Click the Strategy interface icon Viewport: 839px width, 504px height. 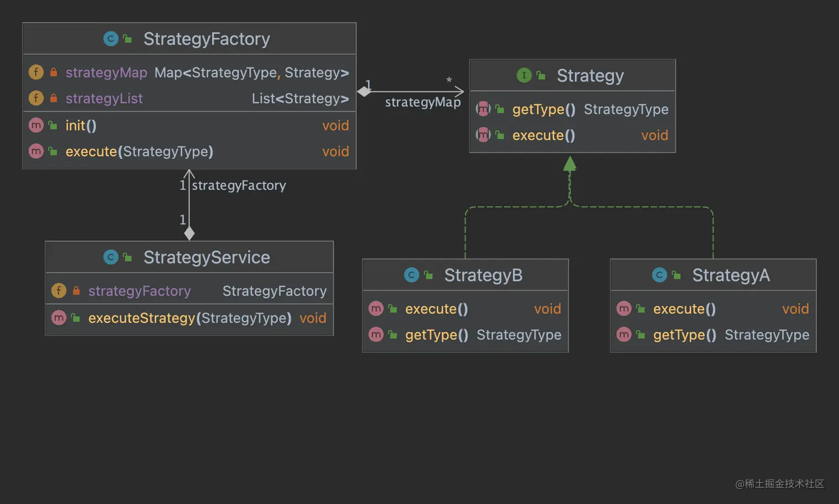524,75
